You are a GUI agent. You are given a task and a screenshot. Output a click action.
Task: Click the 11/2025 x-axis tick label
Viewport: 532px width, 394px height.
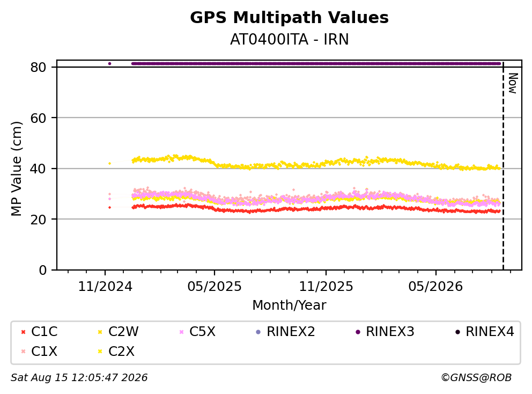326,287
